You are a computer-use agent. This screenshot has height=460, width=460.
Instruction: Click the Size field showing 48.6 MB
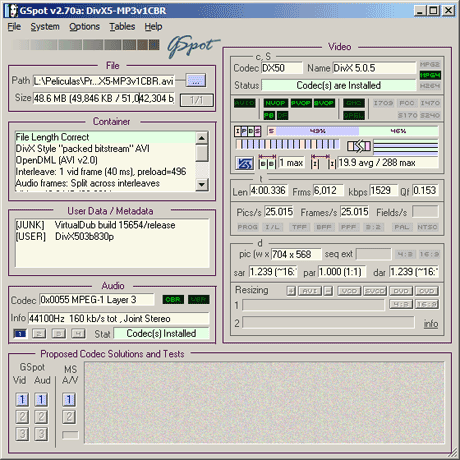click(103, 98)
